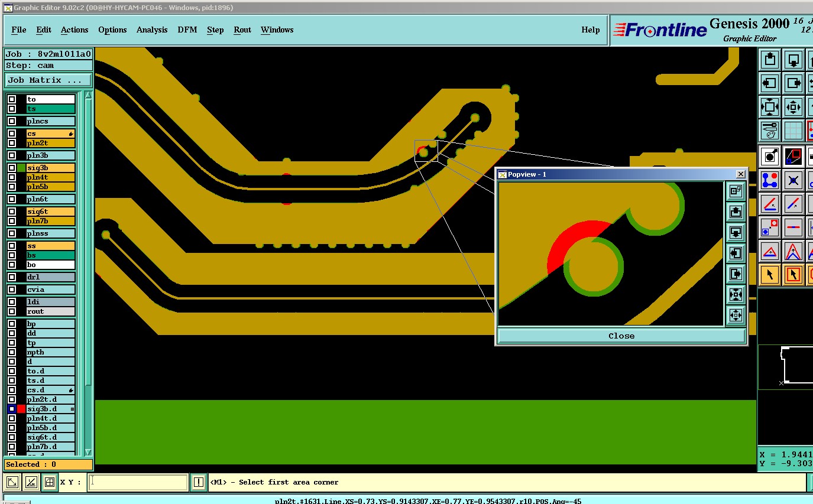813x504 pixels.
Task: Click the green color swatch beside sig3b
Action: click(x=21, y=168)
